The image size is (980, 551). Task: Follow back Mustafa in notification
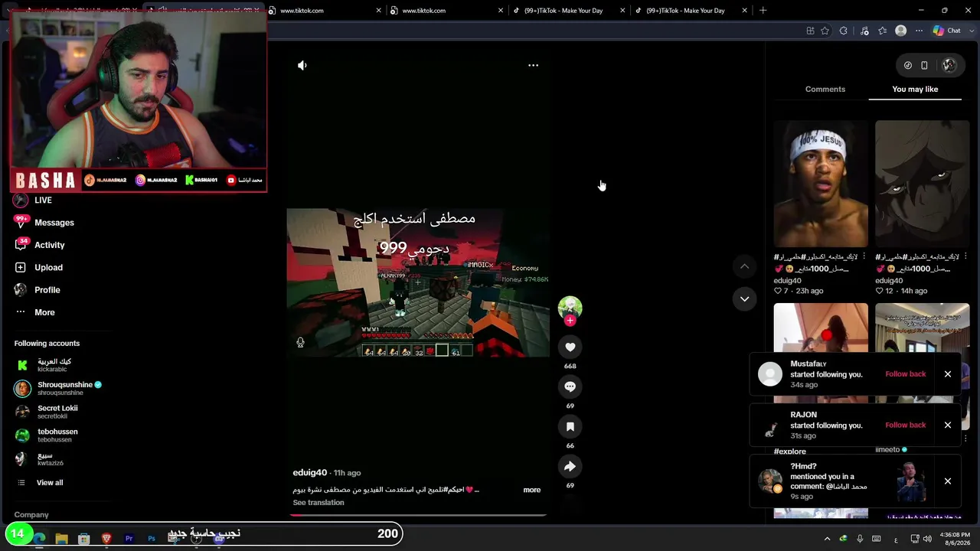[905, 374]
